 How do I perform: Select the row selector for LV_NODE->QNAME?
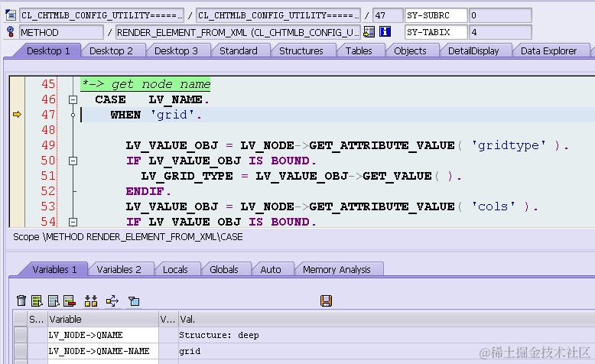click(x=21, y=335)
